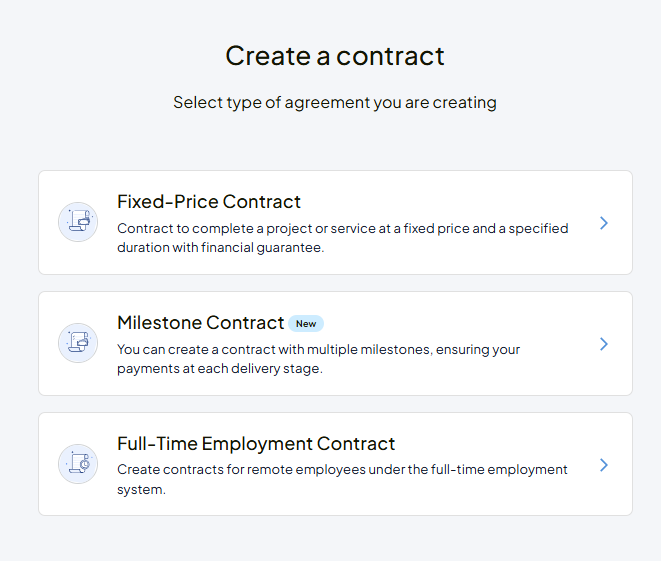The height and width of the screenshot is (561, 661).
Task: Click the chevron beside Full-Time Employment Contract
Action: pos(604,465)
